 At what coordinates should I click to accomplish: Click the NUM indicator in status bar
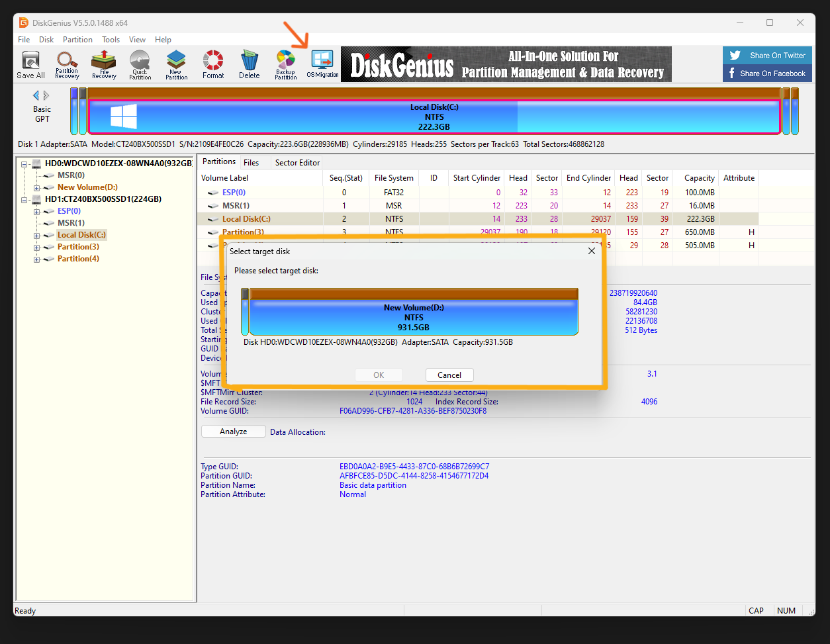coord(786,611)
